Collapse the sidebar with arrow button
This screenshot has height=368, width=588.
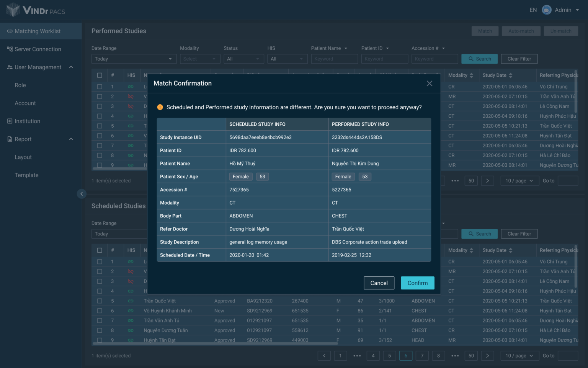tap(82, 194)
